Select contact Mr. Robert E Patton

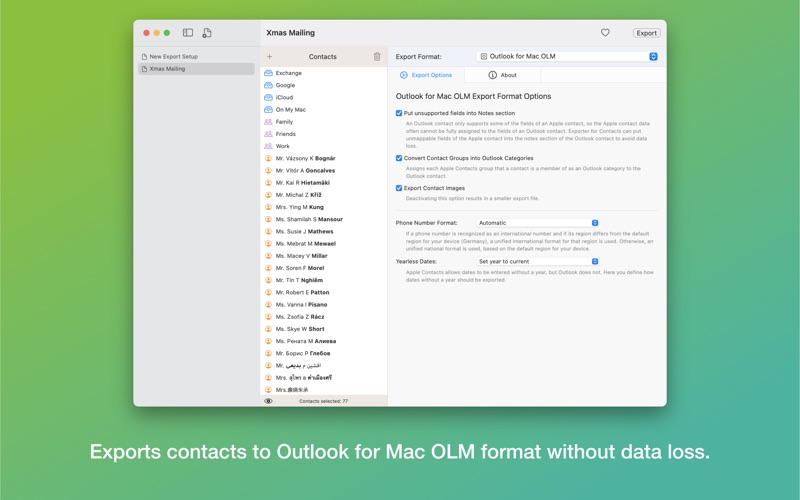tap(323, 292)
